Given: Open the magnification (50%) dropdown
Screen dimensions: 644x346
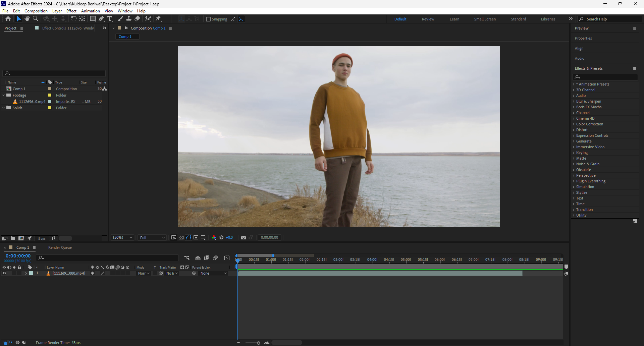Looking at the screenshot, I should tap(123, 238).
